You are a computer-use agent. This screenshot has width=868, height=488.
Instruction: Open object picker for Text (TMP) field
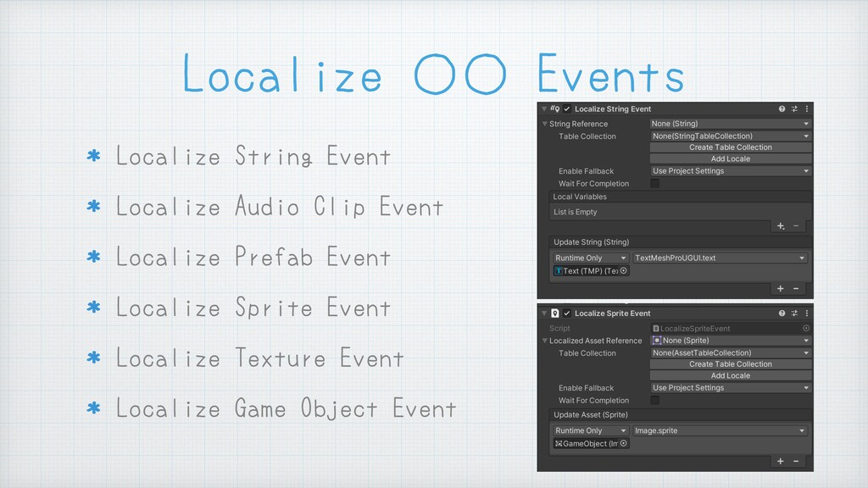[624, 270]
